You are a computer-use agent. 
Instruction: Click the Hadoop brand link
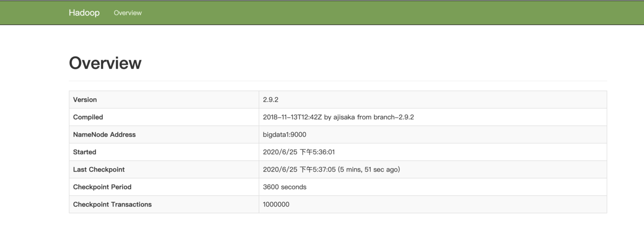click(84, 13)
